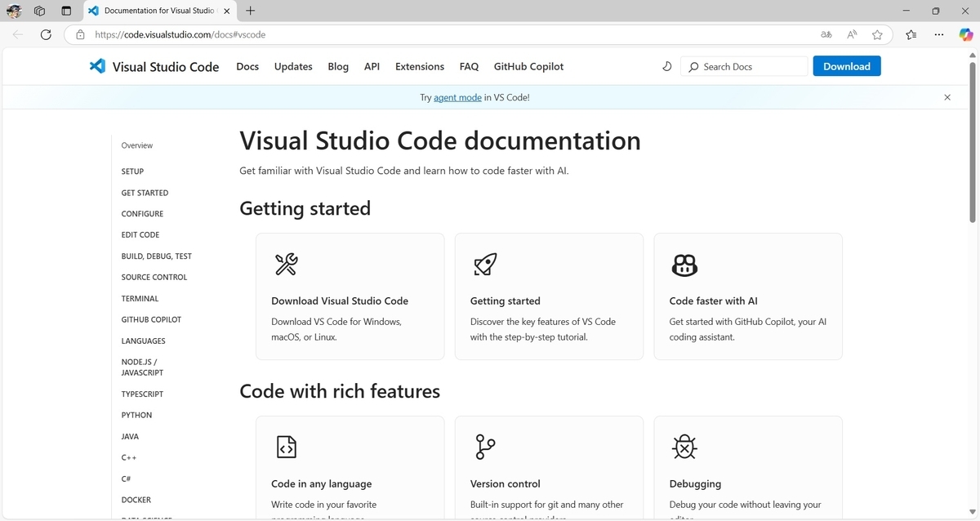Toggle the translate option in address bar

pos(826,34)
